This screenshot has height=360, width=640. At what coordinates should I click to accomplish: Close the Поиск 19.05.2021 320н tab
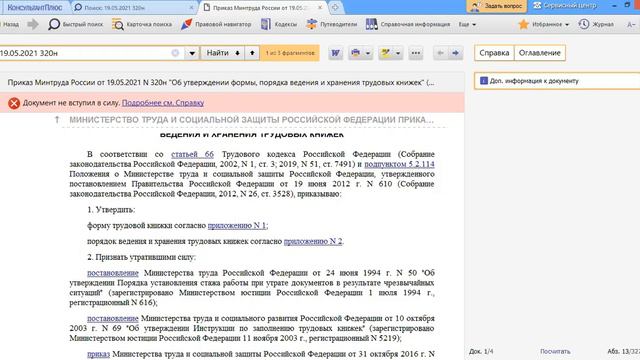point(191,8)
